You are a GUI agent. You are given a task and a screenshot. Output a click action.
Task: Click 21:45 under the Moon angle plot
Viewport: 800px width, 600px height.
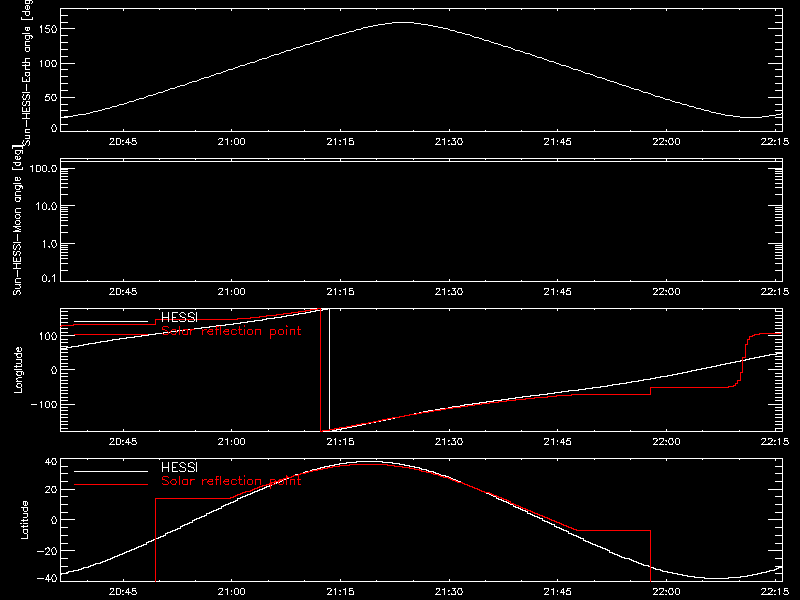[x=558, y=292]
